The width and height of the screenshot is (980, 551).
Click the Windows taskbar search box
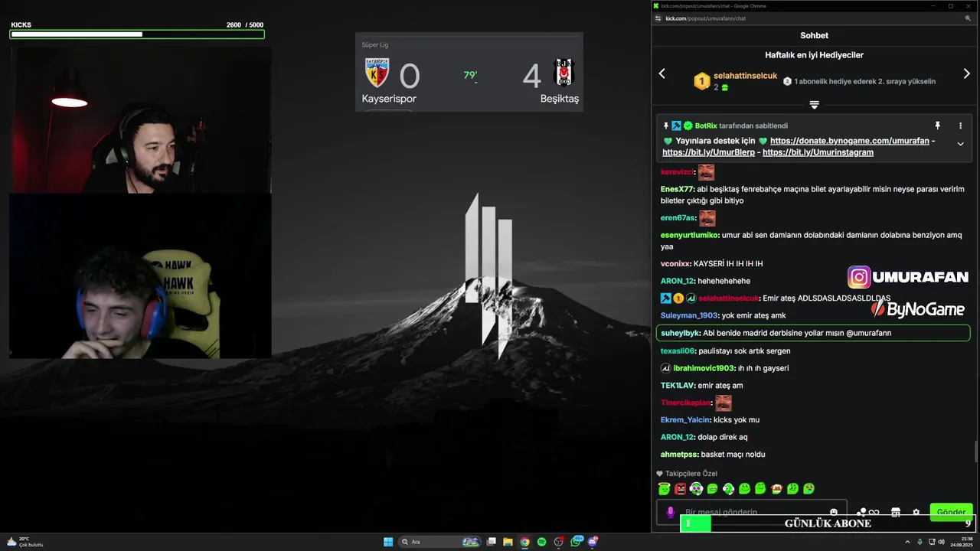[x=440, y=542]
